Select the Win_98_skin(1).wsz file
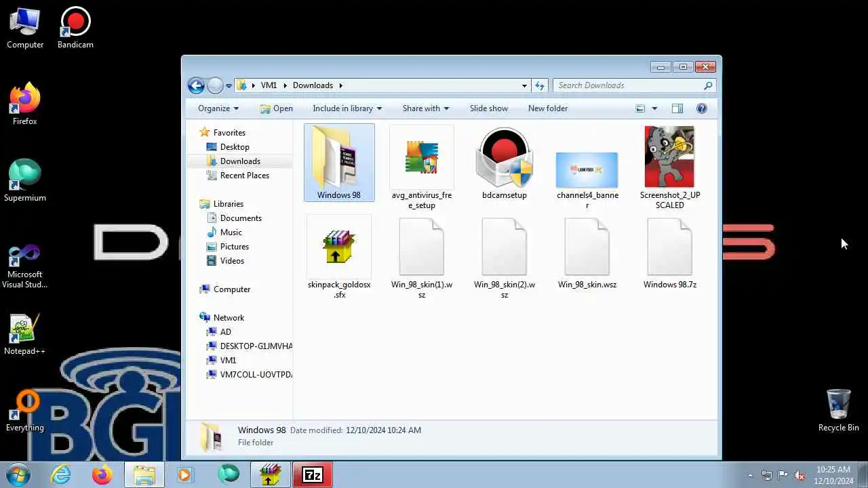The image size is (868, 488). (x=422, y=258)
